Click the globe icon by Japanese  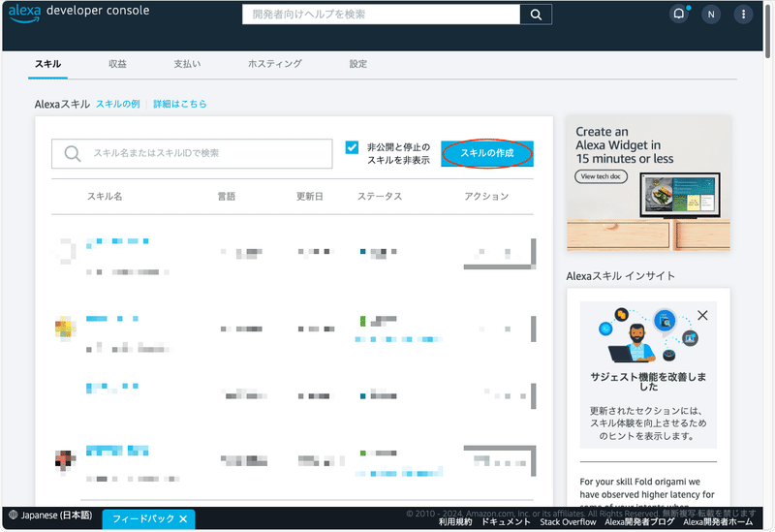(14, 515)
